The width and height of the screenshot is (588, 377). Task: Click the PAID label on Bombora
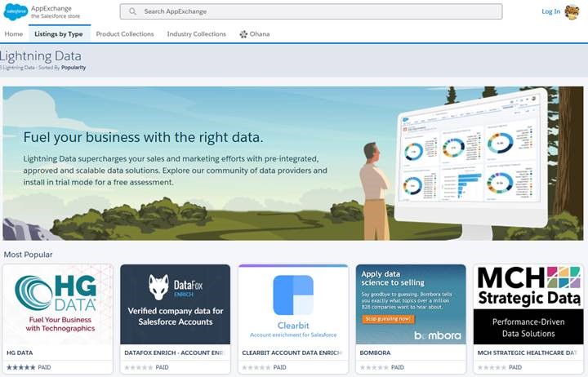(398, 367)
